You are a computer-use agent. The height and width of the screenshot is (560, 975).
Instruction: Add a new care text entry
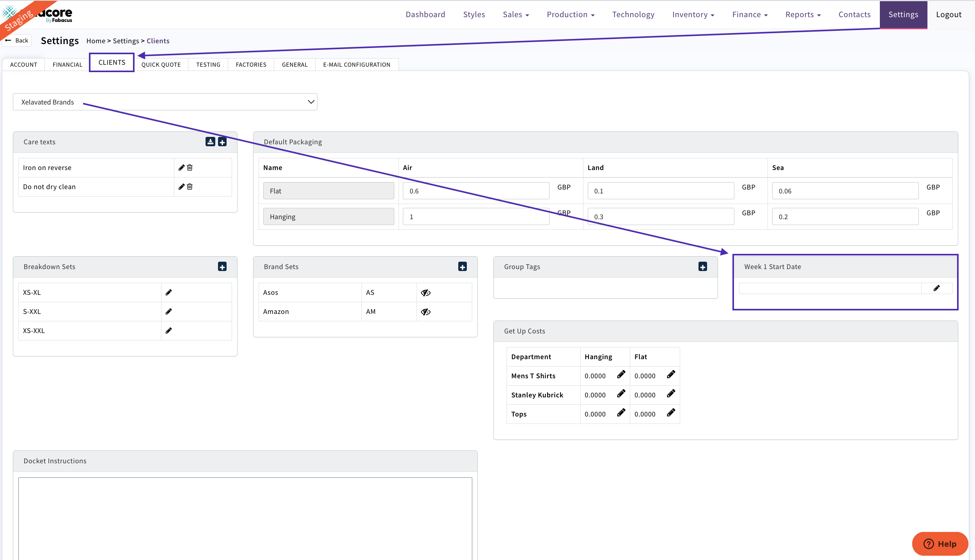pos(223,142)
